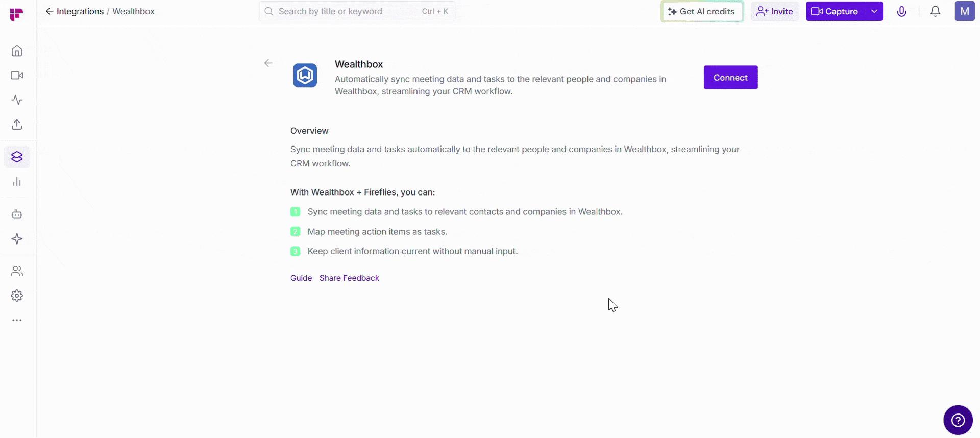
Task: Click 'With Wealthbox + Fireflies, you can:' text
Action: [362, 192]
